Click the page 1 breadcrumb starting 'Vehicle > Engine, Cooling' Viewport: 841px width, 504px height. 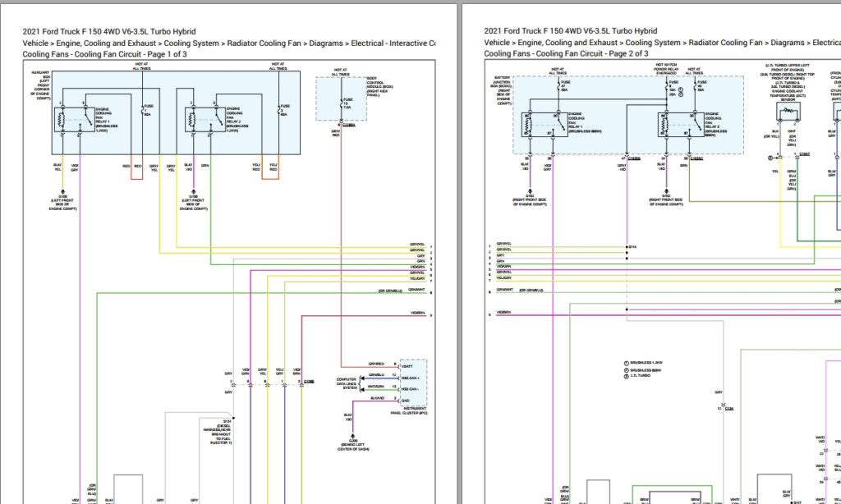click(x=229, y=43)
